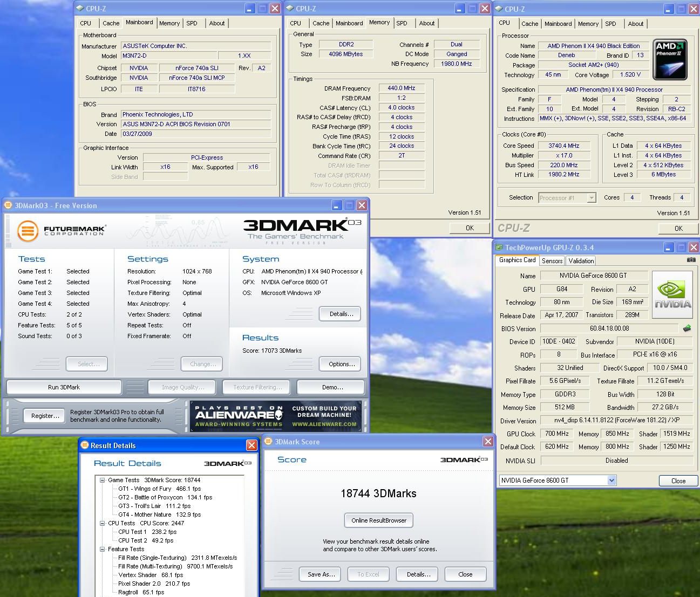
Task: Click the GPU-Z screenshot camera icon
Action: click(x=691, y=260)
